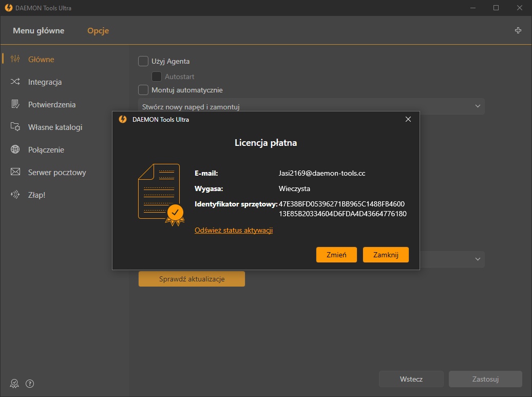Click the Wstecz button
Image resolution: width=532 pixels, height=397 pixels.
click(411, 379)
